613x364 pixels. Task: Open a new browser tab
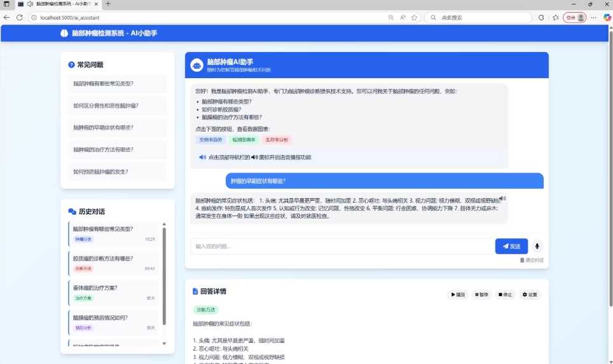point(108,4)
